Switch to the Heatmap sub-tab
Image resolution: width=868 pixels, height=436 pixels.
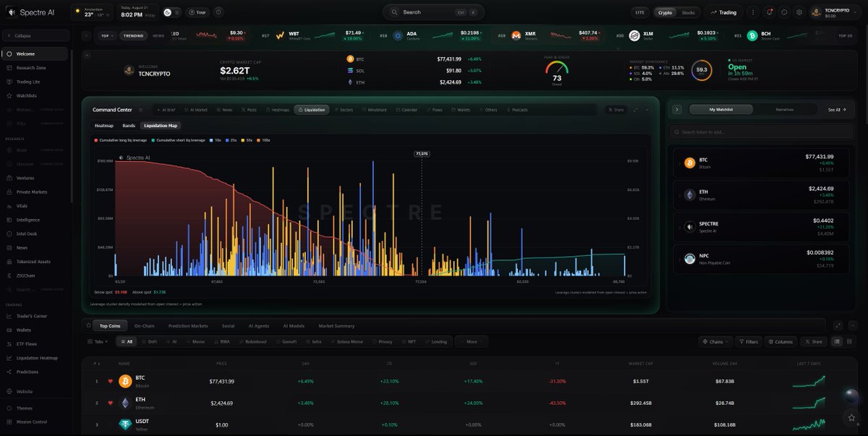coord(104,126)
